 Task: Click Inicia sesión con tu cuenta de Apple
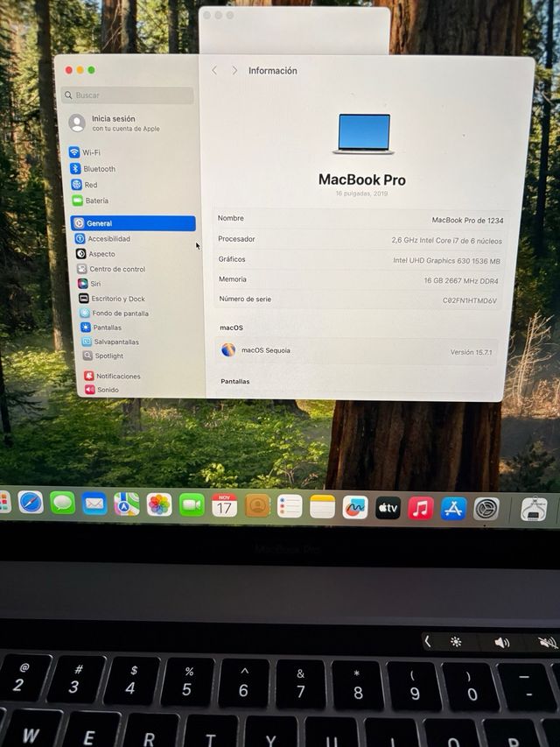pos(115,123)
